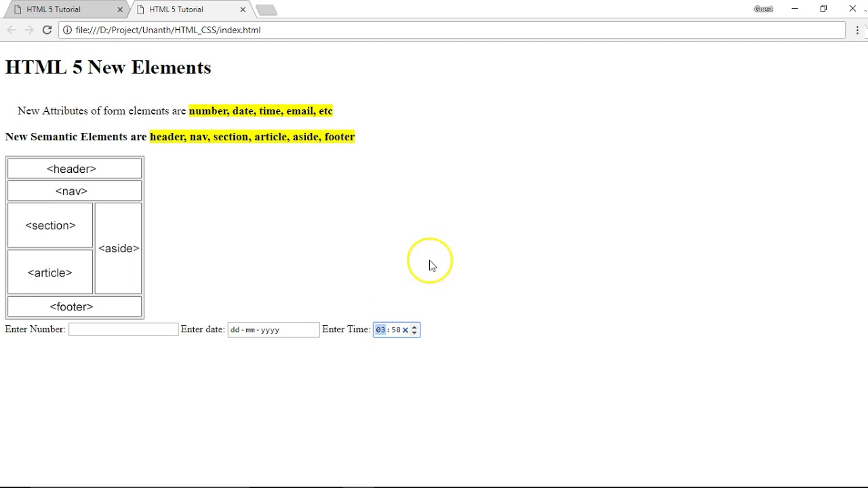868x488 pixels.
Task: Click the <footer> box in the diagram
Action: click(75, 307)
